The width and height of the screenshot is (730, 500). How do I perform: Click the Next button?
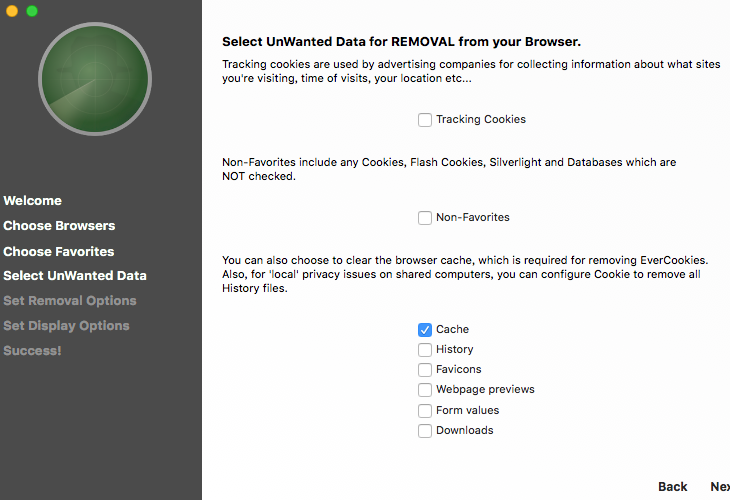[x=720, y=486]
